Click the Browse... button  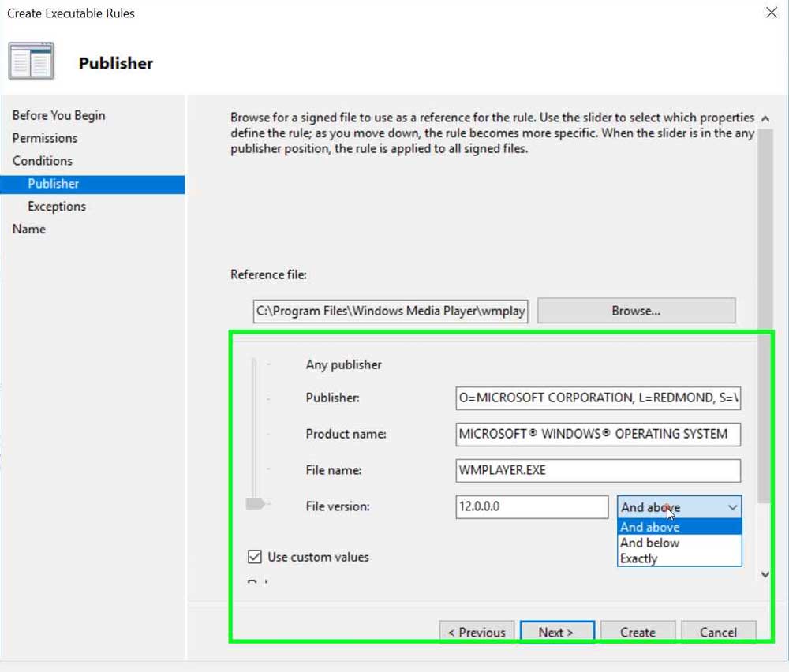(x=636, y=311)
